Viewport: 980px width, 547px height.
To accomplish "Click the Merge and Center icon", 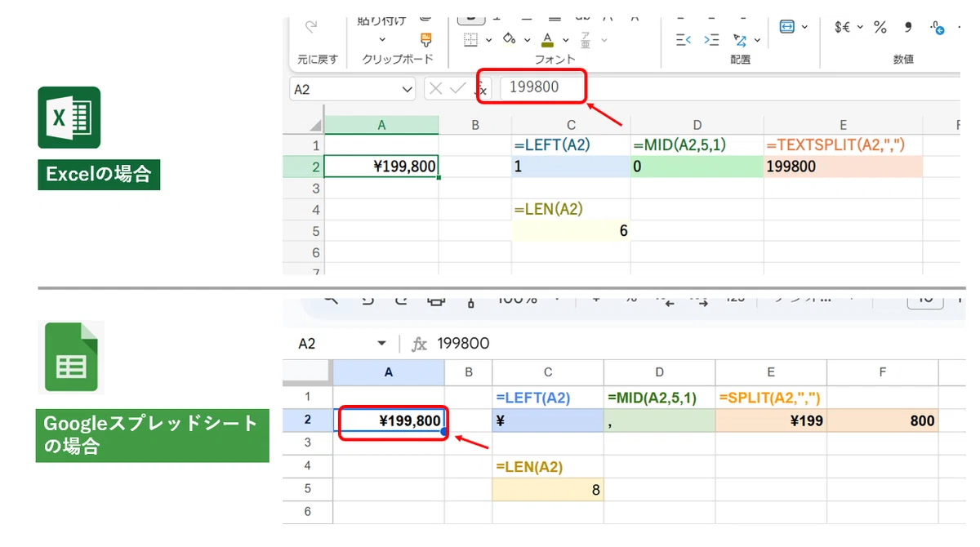I will point(786,27).
